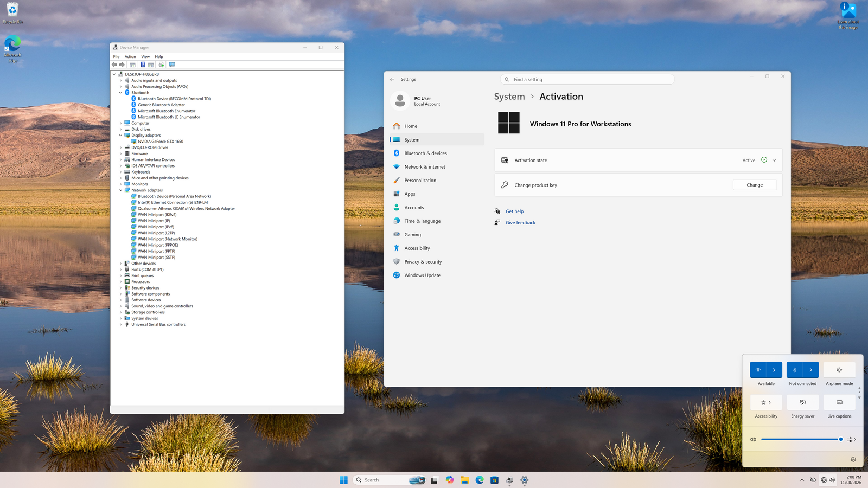Viewport: 868px width, 488px height.
Task: Toggle Energy saver in quick settings
Action: pyautogui.click(x=803, y=402)
